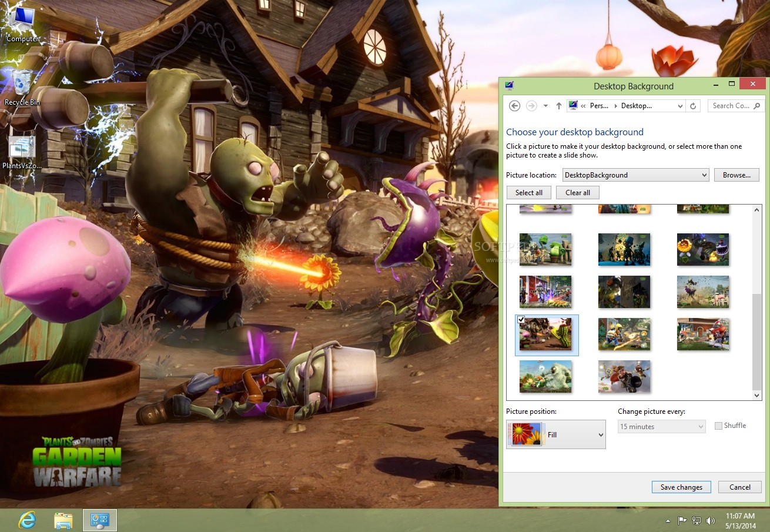The height and width of the screenshot is (532, 770).
Task: Click the Browse... button
Action: 736,175
